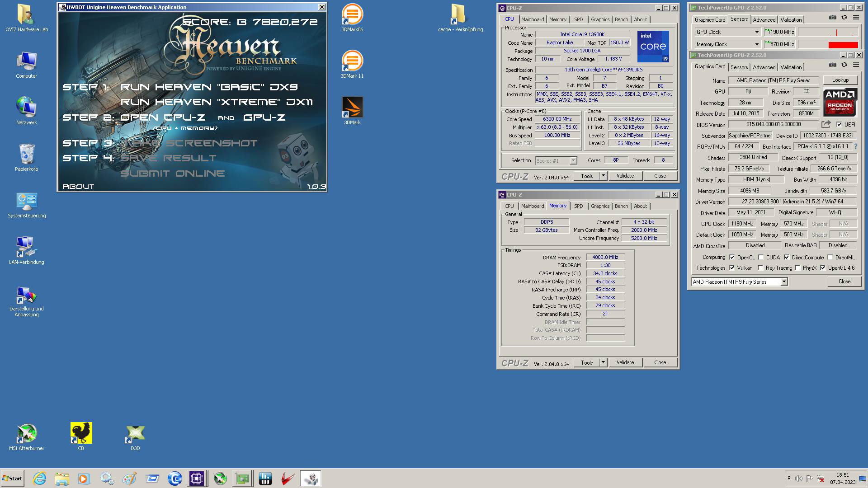
Task: Toggle Vulkan technologies checkbox
Action: point(732,267)
